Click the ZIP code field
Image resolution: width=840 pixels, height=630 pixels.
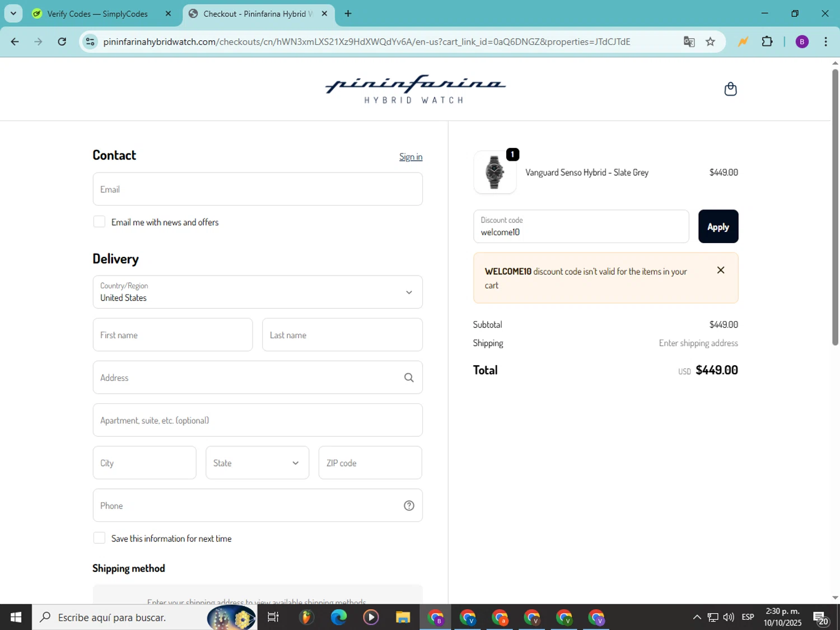370,463
